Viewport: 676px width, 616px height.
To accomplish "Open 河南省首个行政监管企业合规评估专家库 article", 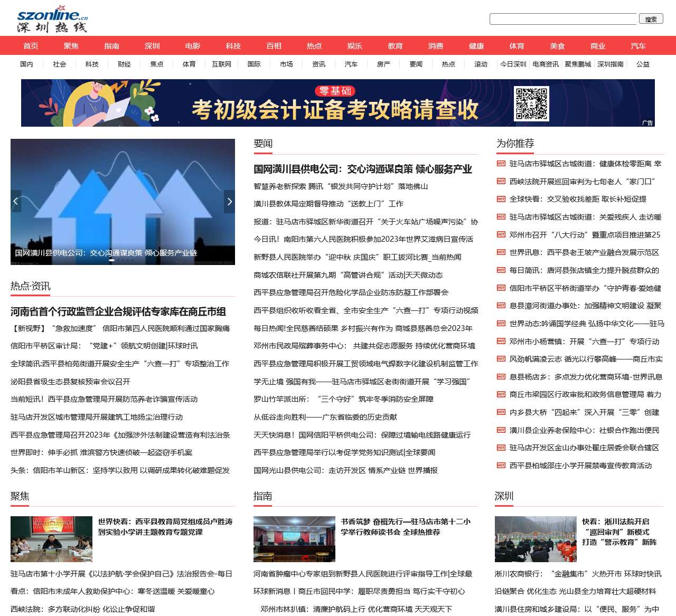I will [x=118, y=311].
